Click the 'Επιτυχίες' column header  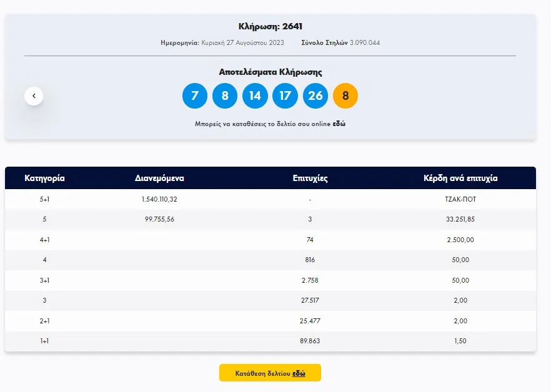pyautogui.click(x=310, y=179)
